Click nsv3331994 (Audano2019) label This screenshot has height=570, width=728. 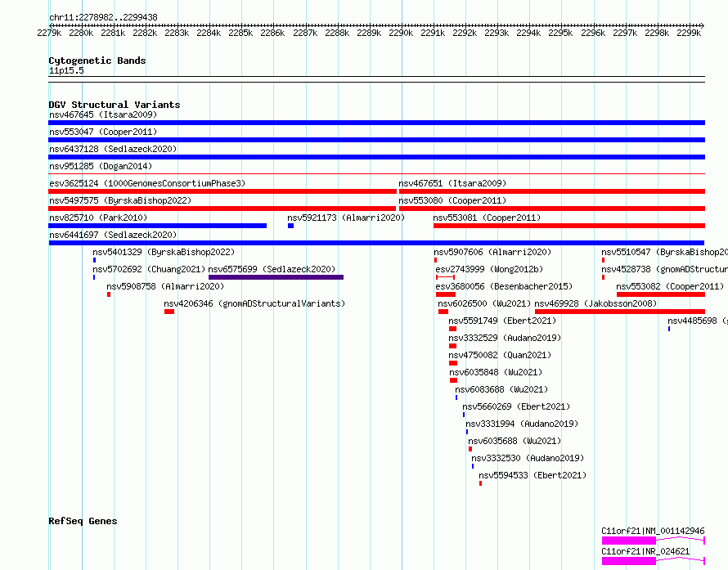[x=522, y=424]
